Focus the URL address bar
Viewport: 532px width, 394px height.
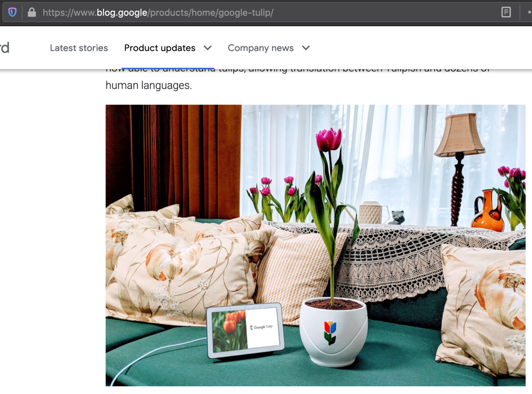tap(255, 12)
